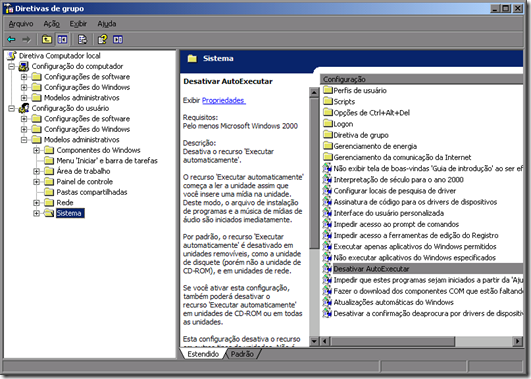Click policy icon for Desativar AutoExecutar

(327, 269)
